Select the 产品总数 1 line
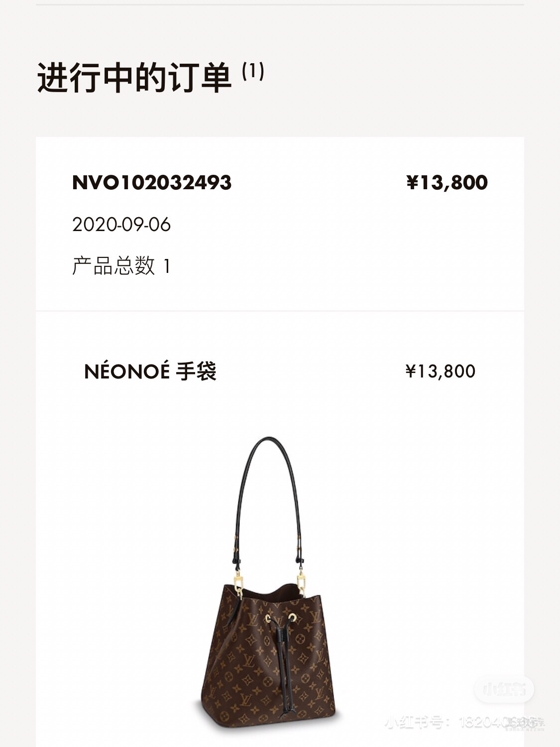This screenshot has height=747, width=560. pos(121,266)
